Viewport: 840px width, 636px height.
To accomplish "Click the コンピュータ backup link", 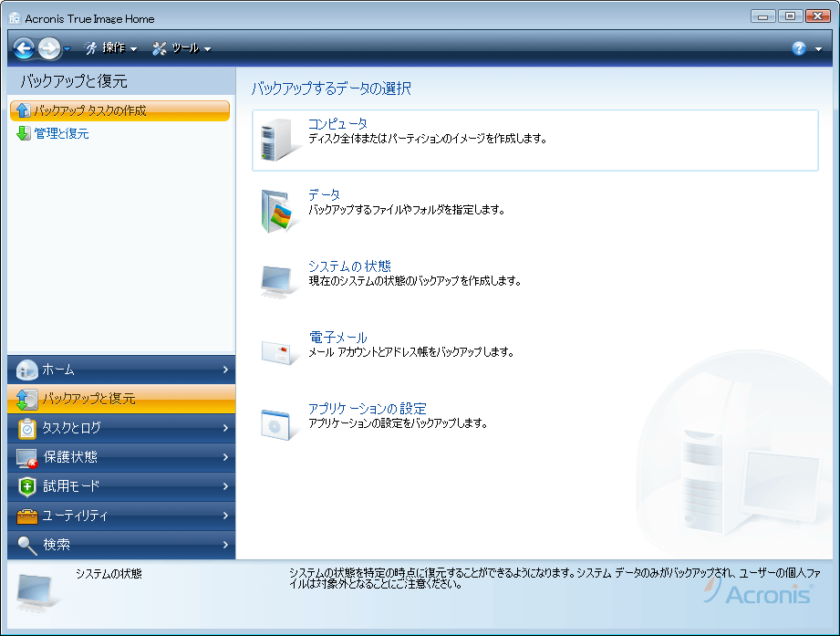I will [338, 124].
